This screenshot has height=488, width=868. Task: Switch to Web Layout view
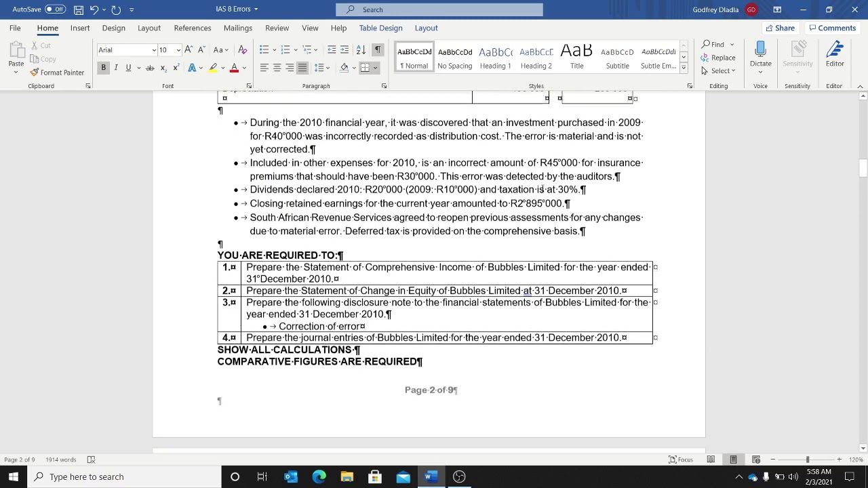[756, 460]
